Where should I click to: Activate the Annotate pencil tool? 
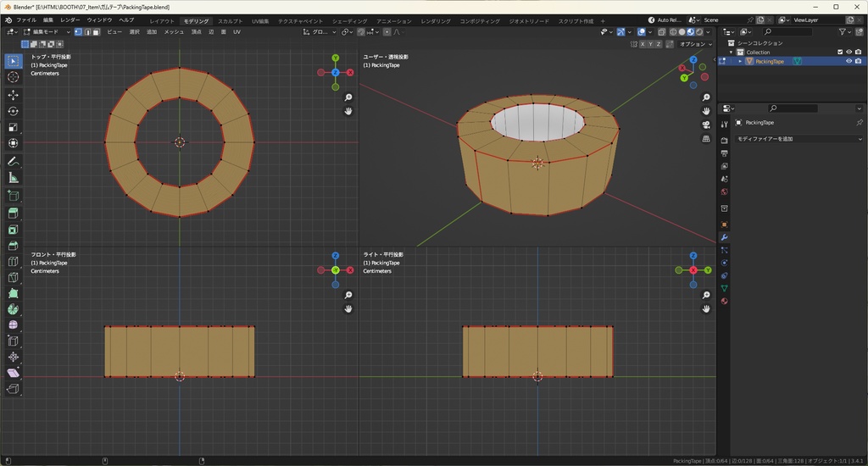[x=13, y=161]
